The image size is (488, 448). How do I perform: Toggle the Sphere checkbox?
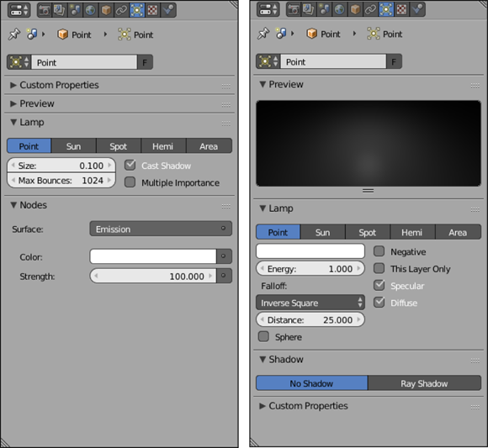tap(263, 336)
